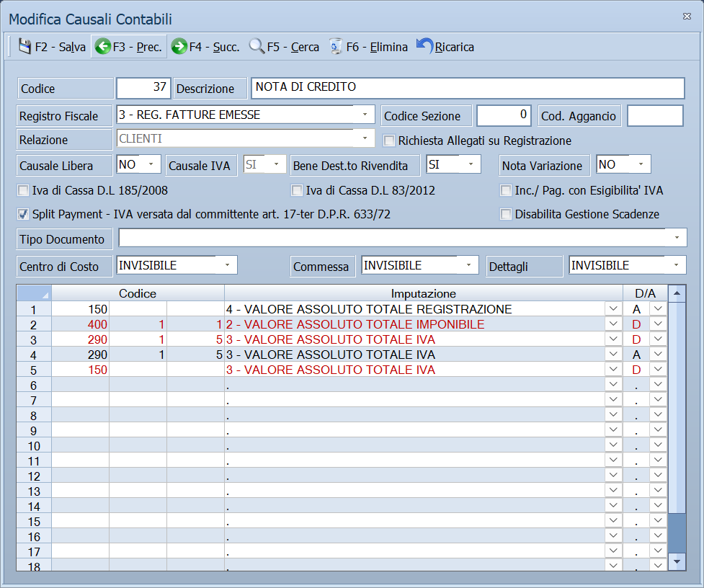
Task: Enable Iva di Cassa D.L 185/2008 checkbox
Action: [x=22, y=190]
